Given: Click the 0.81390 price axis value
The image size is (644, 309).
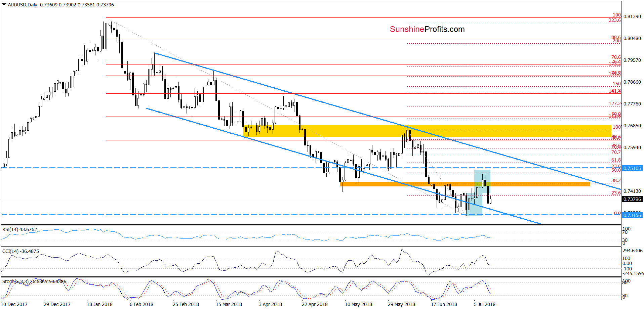Looking at the screenshot, I should point(632,16).
